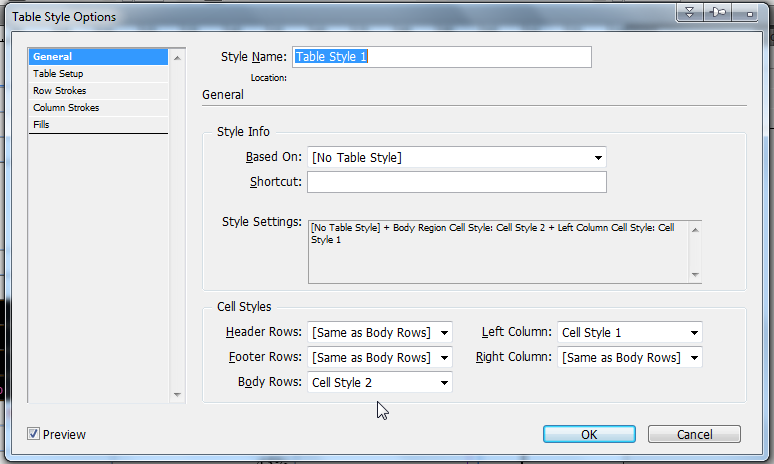
Task: Click the Style Name text field
Action: [441, 57]
